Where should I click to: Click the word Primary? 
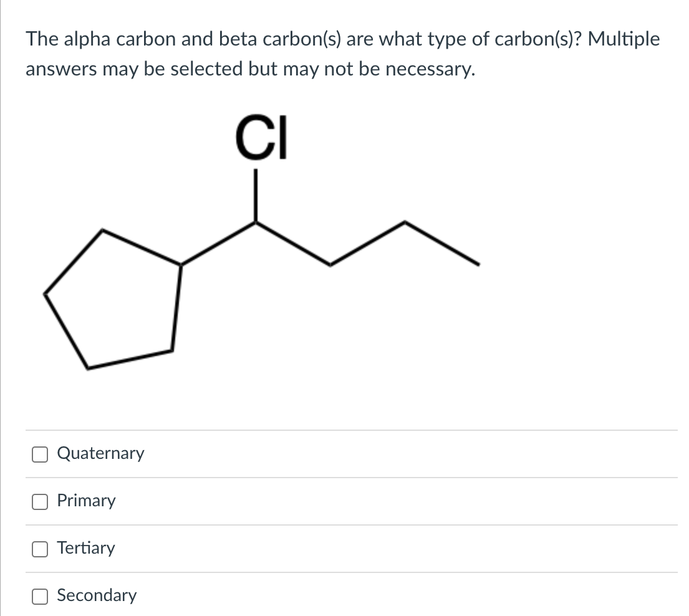(x=86, y=501)
